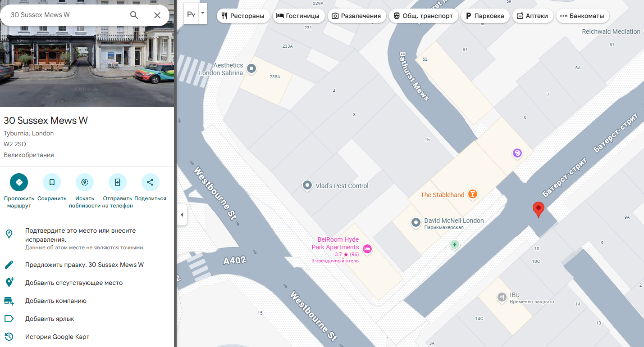Click the Сохранить bookmark icon
Image resolution: width=644 pixels, height=347 pixels.
click(52, 182)
